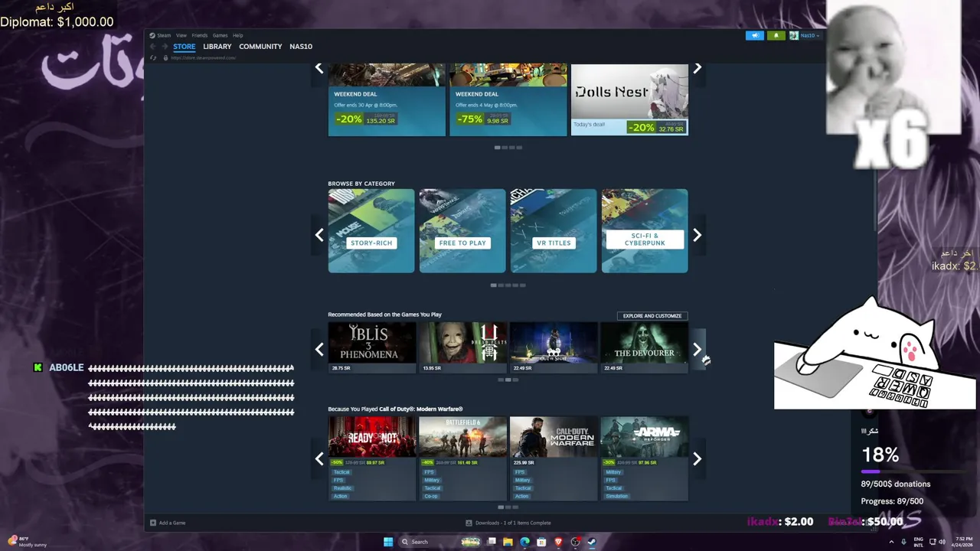Viewport: 980px width, 551px height.
Task: Click the Co-op tag under Battlefield 6
Action: [x=431, y=496]
